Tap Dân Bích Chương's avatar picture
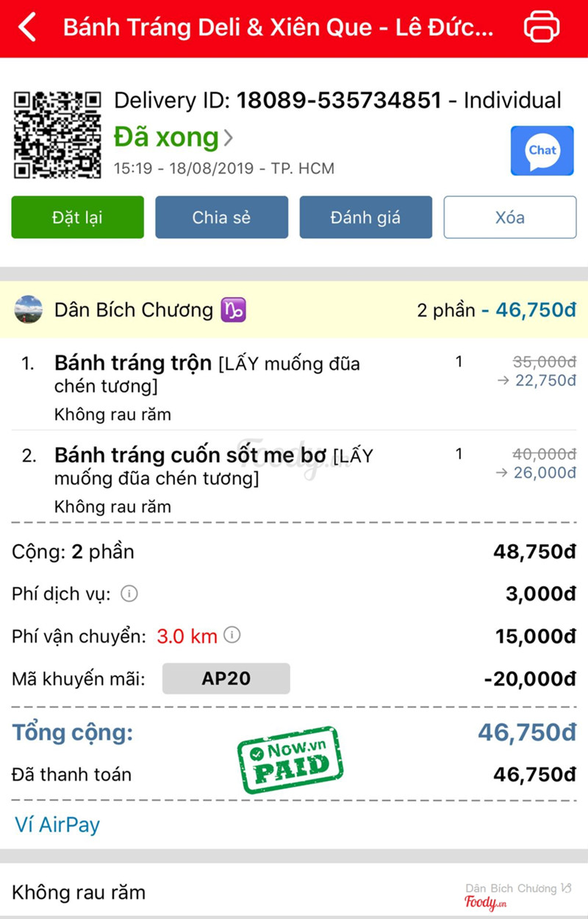 (29, 310)
